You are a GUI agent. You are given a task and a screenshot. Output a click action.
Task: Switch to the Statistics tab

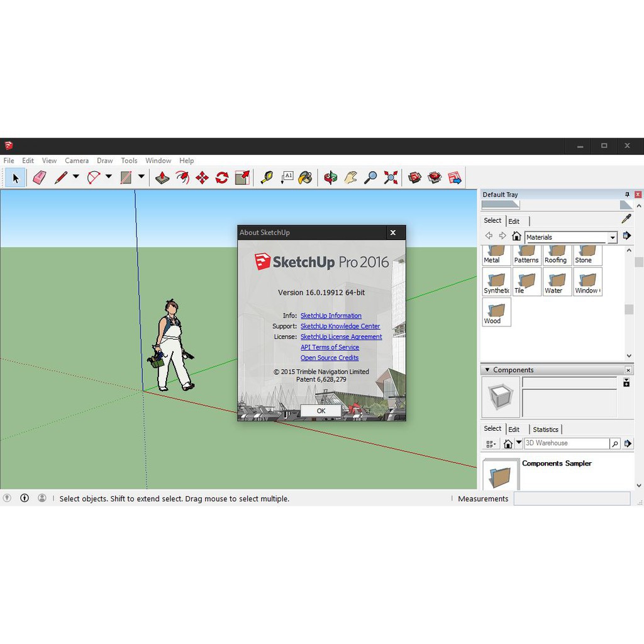click(545, 430)
